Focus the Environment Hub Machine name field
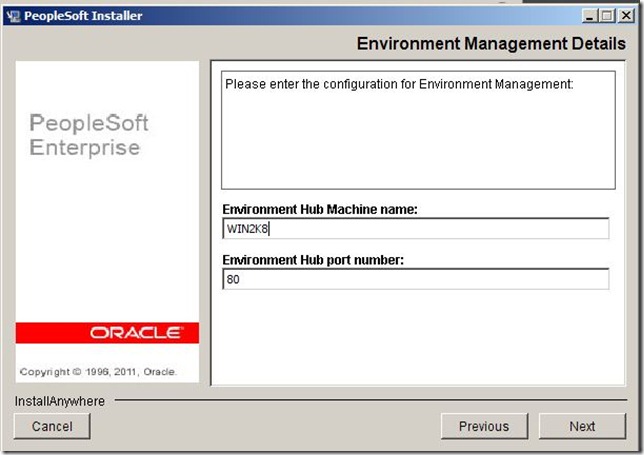Viewport: 644px width, 455px height. 416,228
